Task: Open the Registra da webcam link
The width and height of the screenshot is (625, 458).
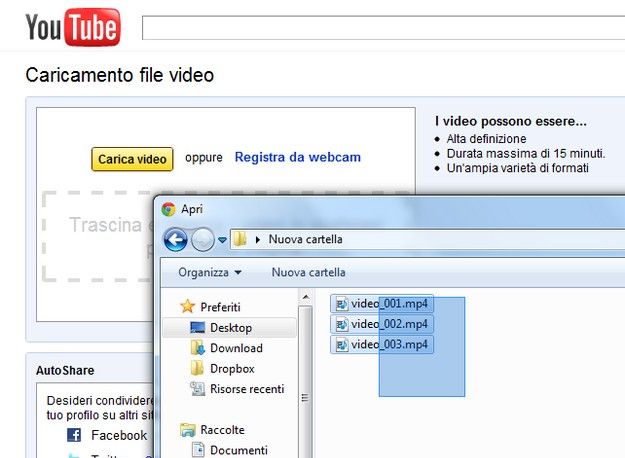Action: click(x=298, y=157)
